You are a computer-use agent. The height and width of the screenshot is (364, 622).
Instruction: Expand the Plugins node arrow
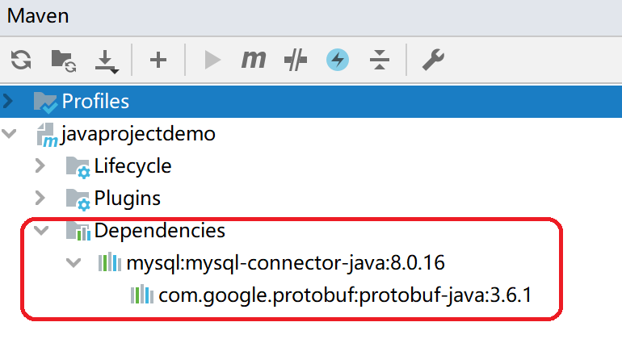41,199
